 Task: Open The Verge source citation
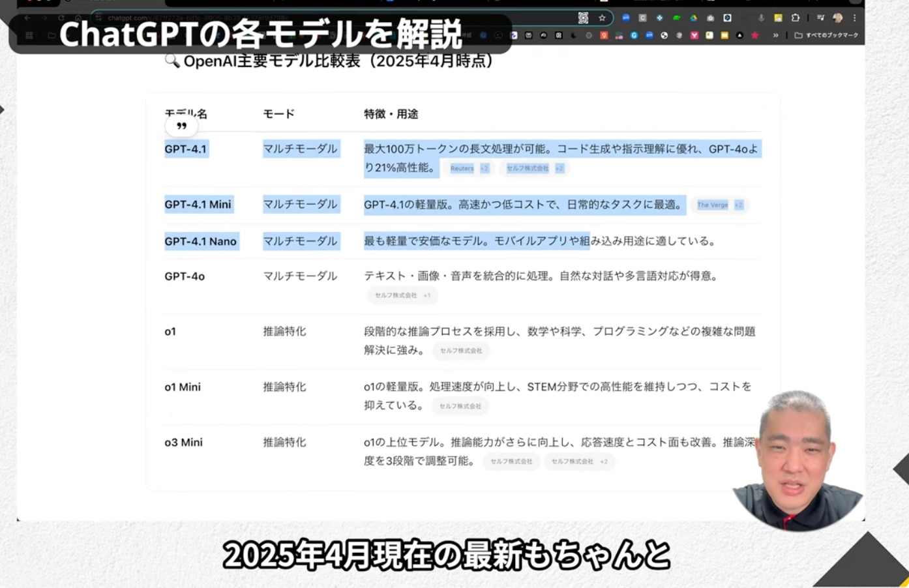click(712, 205)
